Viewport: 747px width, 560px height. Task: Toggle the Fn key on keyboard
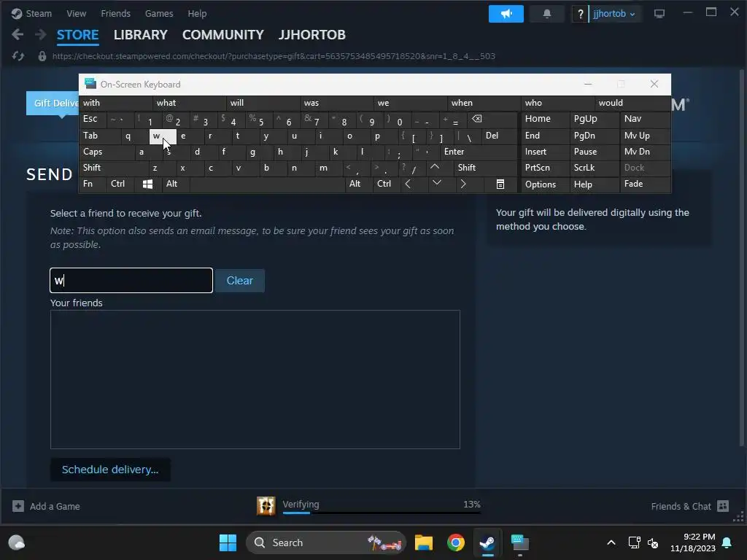coord(93,184)
